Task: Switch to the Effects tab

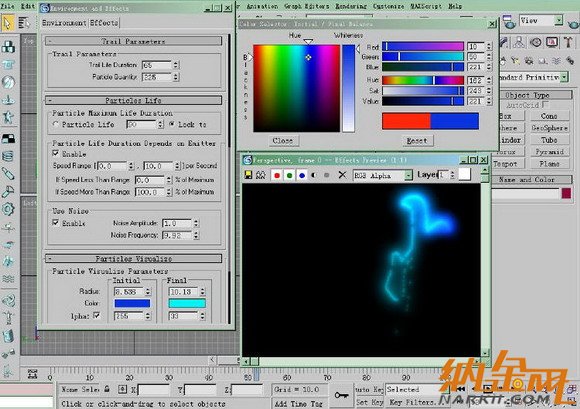Action: pyautogui.click(x=104, y=23)
